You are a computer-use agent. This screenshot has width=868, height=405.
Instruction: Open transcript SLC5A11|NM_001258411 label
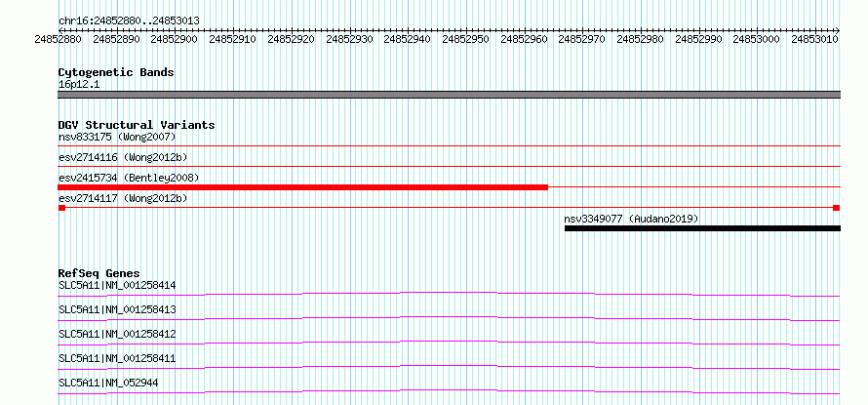(x=117, y=358)
